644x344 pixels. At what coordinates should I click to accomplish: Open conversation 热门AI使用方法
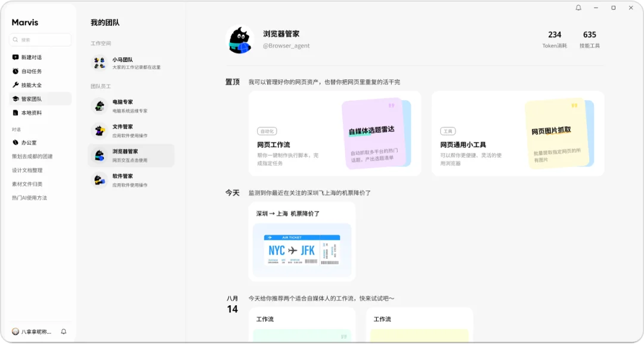[29, 198]
